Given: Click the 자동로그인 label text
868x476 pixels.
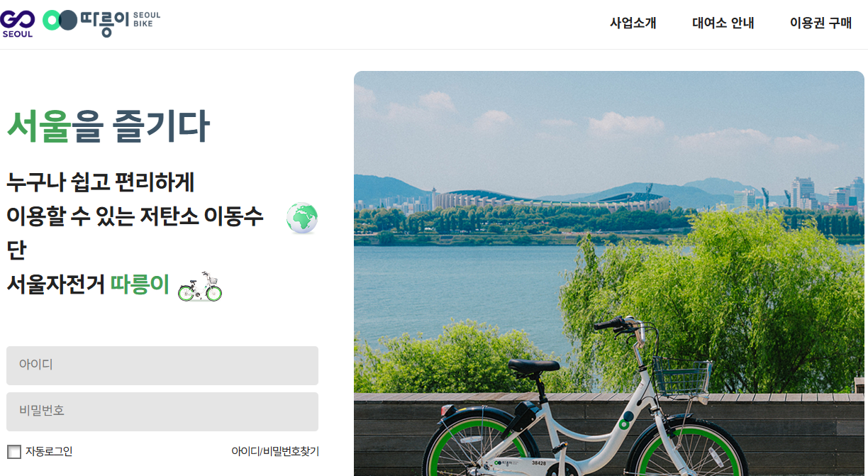Looking at the screenshot, I should click(x=49, y=451).
